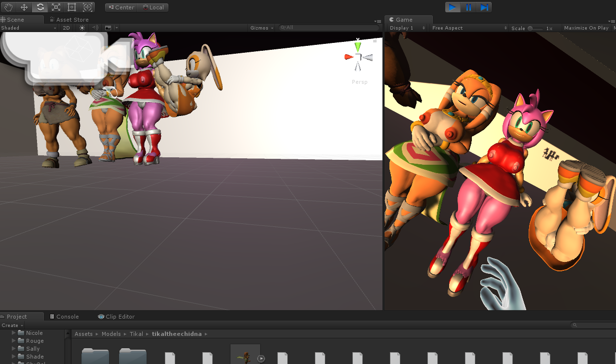Click the gray right cone of orientation gizmo
Viewport: 616px width, 364px height.
(x=368, y=58)
